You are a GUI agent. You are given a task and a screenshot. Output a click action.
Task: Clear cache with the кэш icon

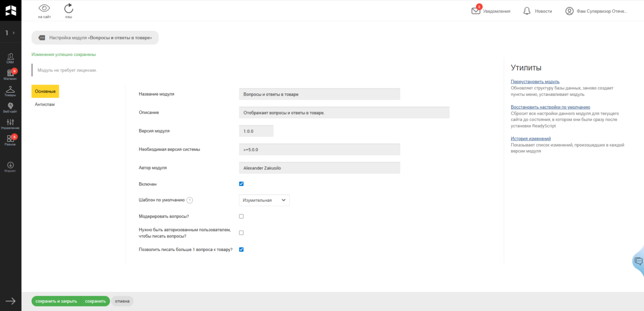click(69, 10)
